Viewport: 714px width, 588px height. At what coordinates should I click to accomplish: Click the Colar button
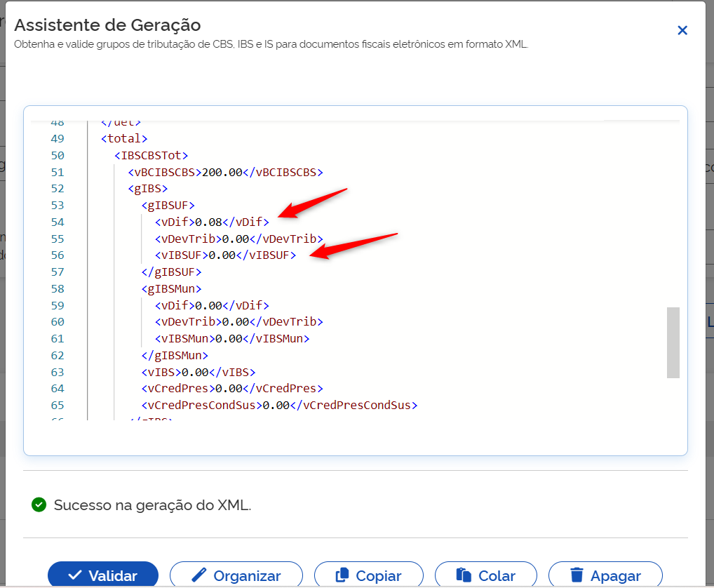pos(486,575)
